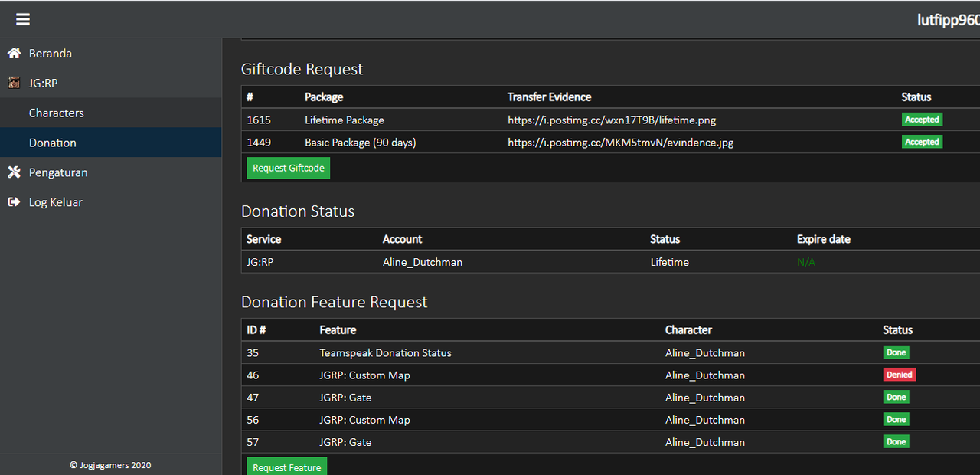Select Log Keluar to sign out

(x=56, y=202)
